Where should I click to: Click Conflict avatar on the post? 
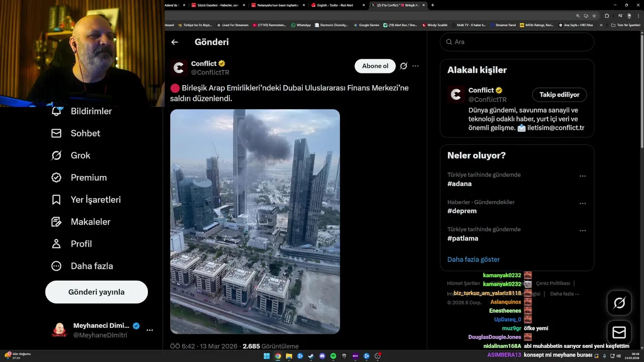click(179, 68)
